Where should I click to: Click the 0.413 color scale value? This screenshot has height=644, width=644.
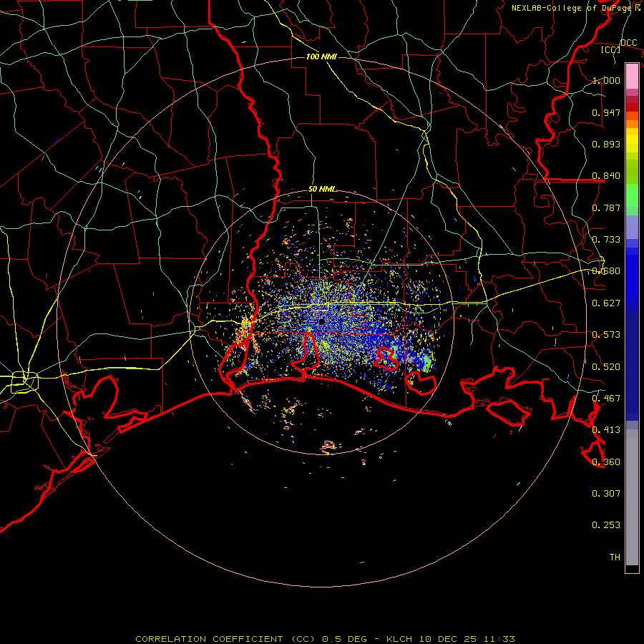606,430
